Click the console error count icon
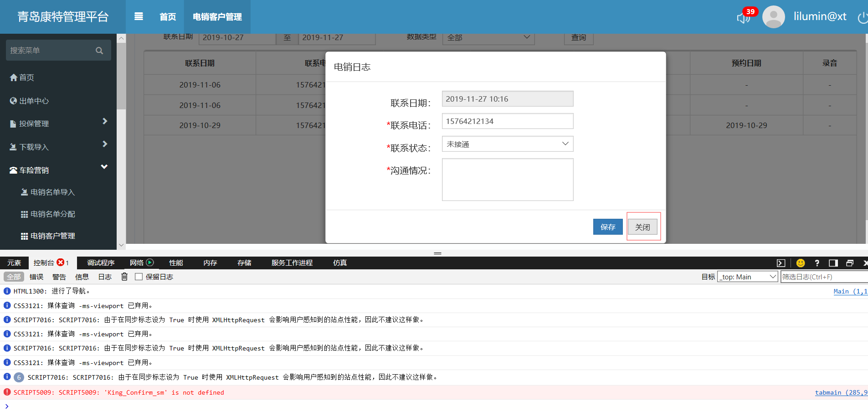 point(60,263)
